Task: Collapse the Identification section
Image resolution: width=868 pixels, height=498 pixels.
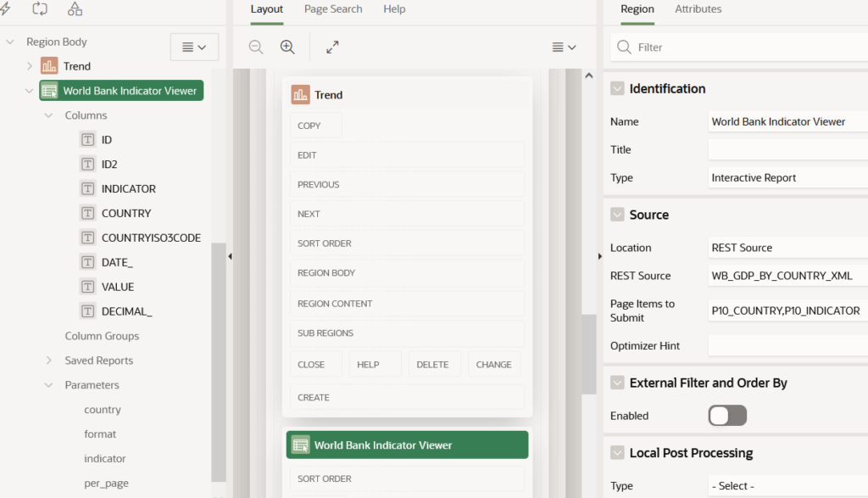Action: [617, 88]
